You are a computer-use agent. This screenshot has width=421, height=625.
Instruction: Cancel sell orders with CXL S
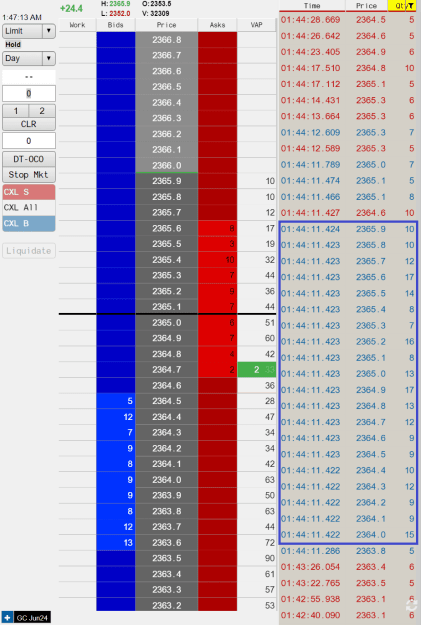[x=29, y=192]
